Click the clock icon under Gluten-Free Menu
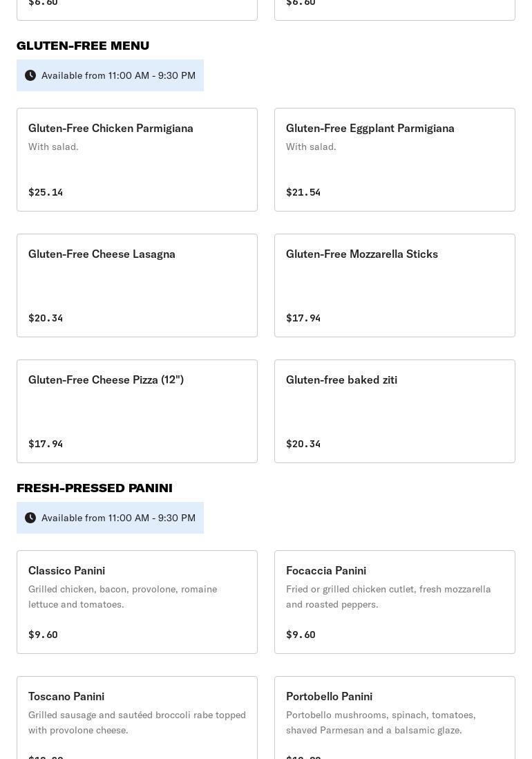The height and width of the screenshot is (759, 532). 30,75
